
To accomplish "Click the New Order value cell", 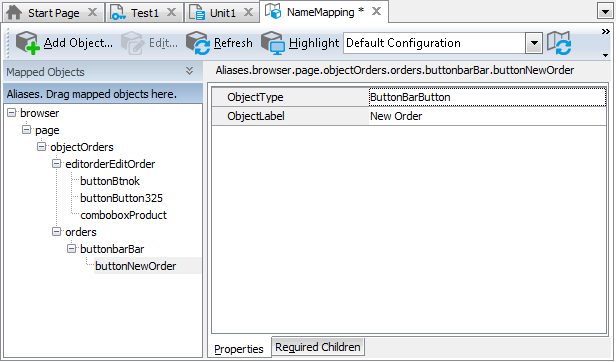I will 487,116.
